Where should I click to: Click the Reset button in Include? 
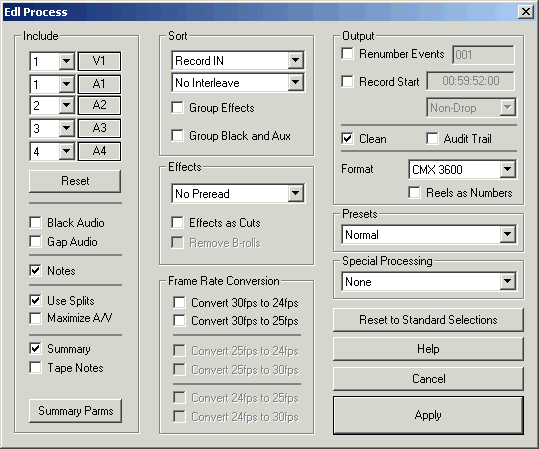75,181
